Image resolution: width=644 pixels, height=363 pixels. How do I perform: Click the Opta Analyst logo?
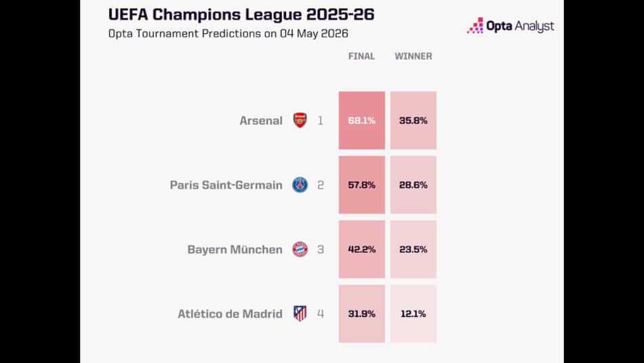(510, 26)
